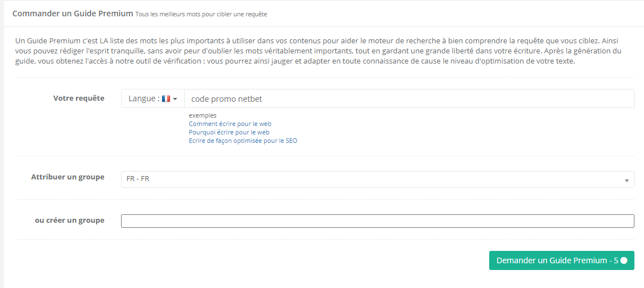Image resolution: width=644 pixels, height=288 pixels.
Task: Open the Attribuer un groupe select box
Action: tap(377, 179)
